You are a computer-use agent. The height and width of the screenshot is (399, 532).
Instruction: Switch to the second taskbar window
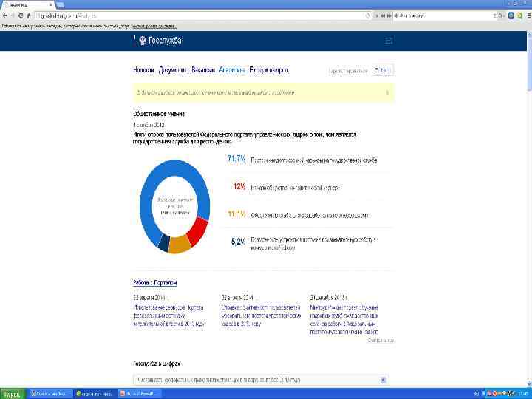[x=95, y=394]
